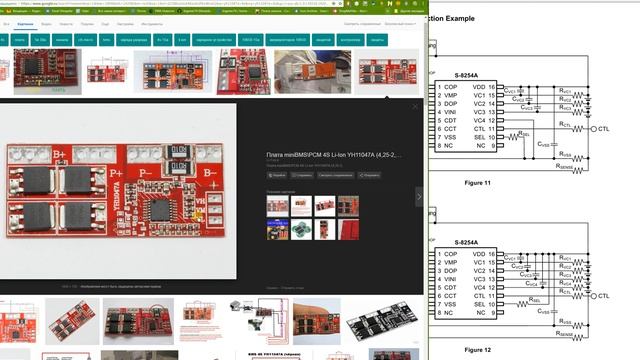Expand the Ещё search menu

pos(105,24)
